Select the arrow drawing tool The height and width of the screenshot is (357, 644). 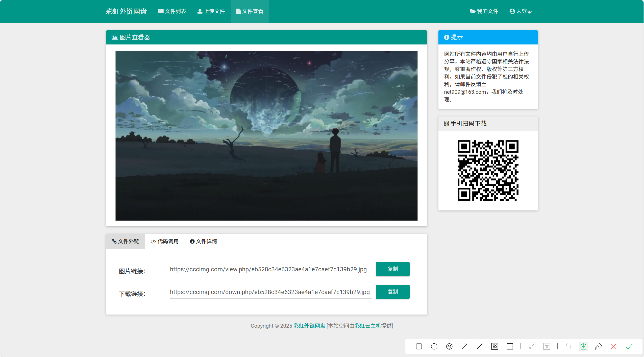[x=464, y=346]
